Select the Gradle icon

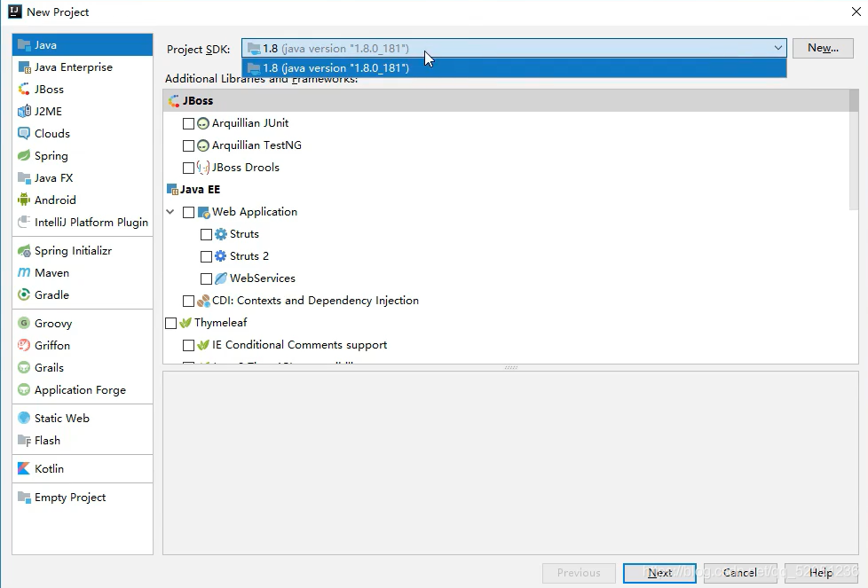[x=24, y=294]
